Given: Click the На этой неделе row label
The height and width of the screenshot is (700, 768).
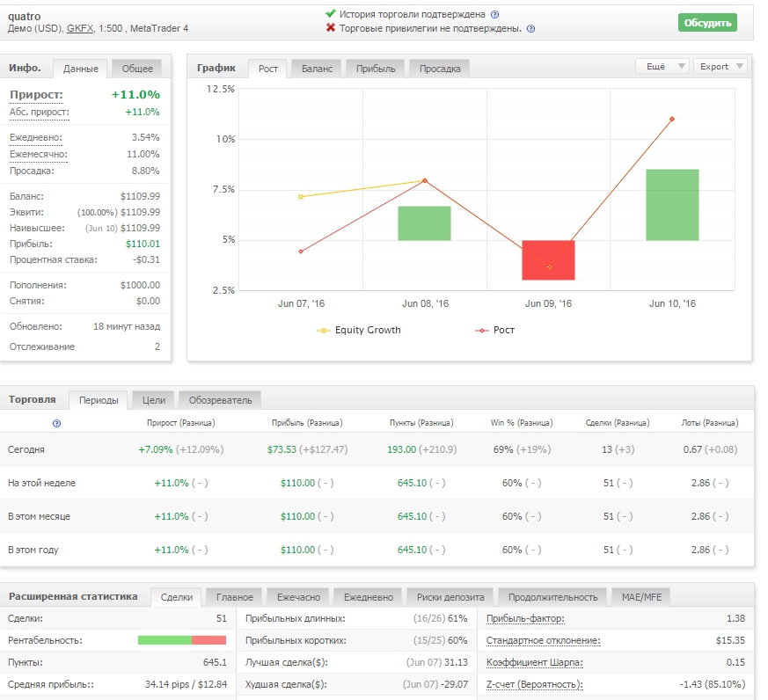Looking at the screenshot, I should 41,483.
